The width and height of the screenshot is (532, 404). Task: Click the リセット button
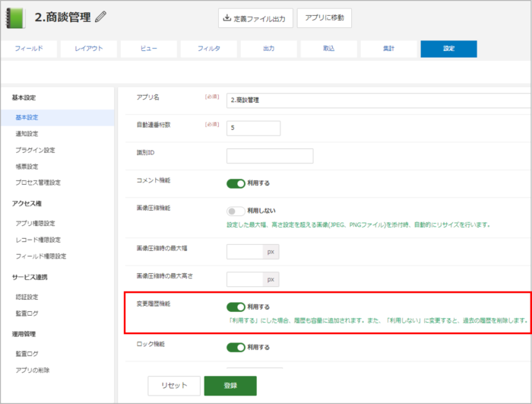(x=174, y=386)
